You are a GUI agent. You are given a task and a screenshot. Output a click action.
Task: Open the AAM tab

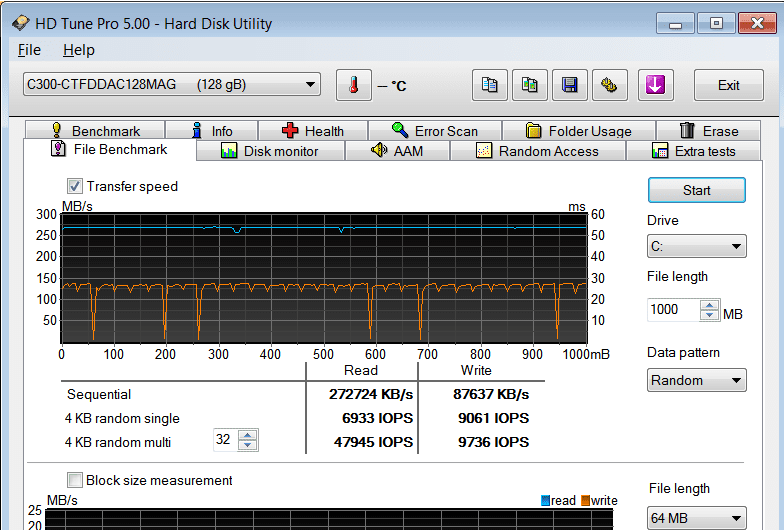pos(398,151)
